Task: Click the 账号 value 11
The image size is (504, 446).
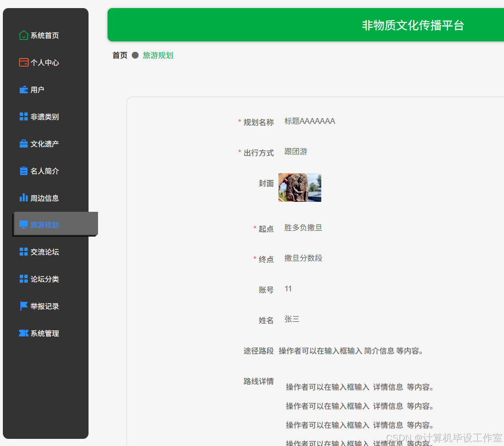Action: pyautogui.click(x=288, y=289)
